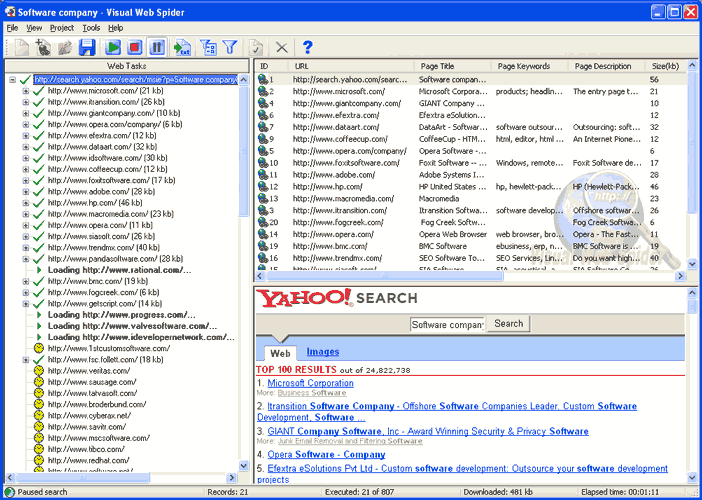Click the tree options toolbar icon
Screen dimensions: 702x500
tap(209, 47)
